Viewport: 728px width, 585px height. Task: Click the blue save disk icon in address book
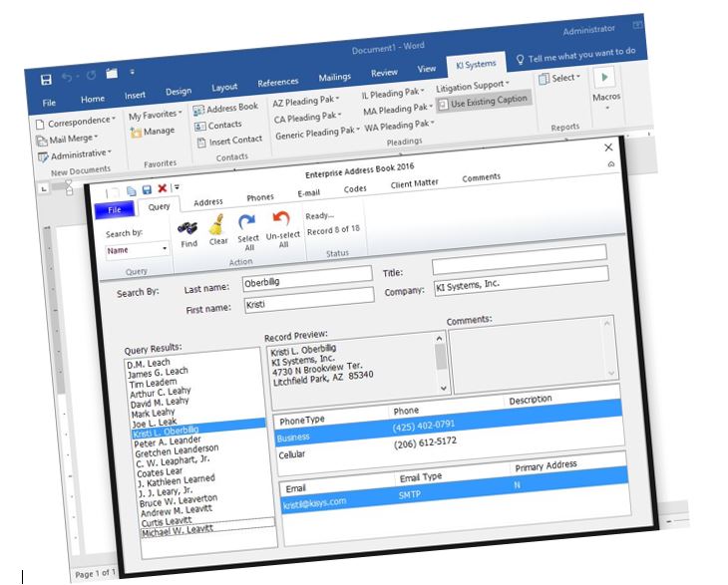pyautogui.click(x=147, y=189)
